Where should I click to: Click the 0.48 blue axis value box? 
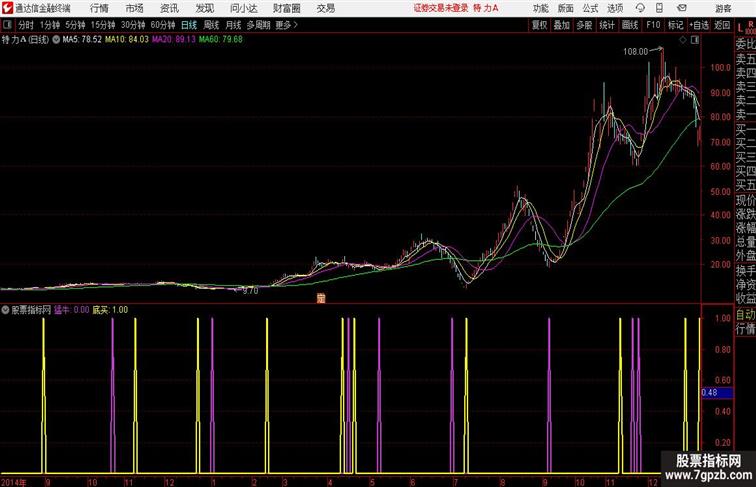(x=717, y=393)
